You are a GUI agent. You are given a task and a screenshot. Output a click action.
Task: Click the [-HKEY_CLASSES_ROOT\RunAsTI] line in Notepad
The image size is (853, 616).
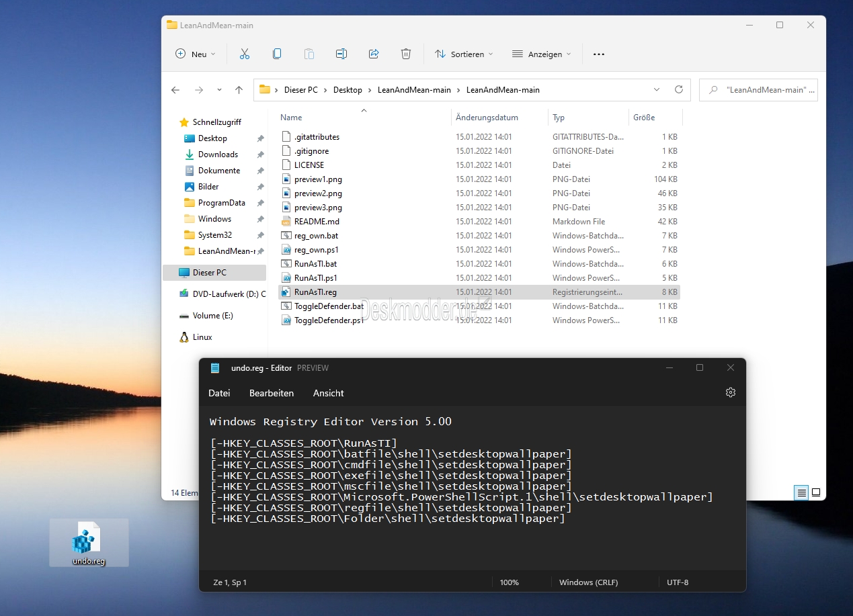pos(304,443)
